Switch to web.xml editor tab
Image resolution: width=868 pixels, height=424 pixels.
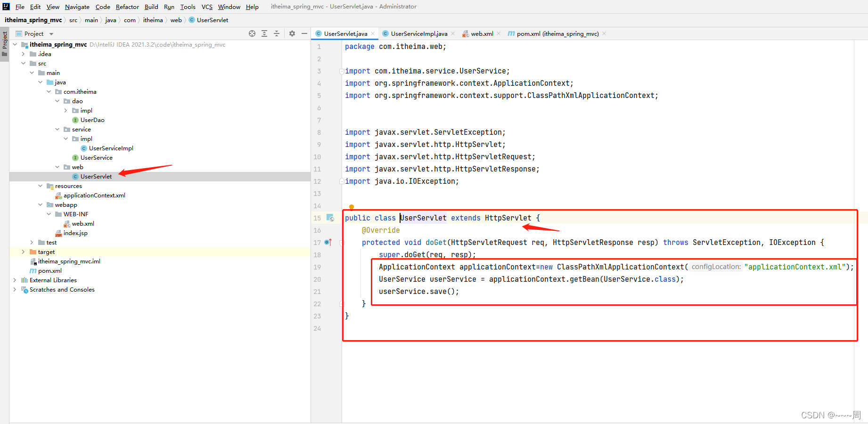pyautogui.click(x=482, y=33)
